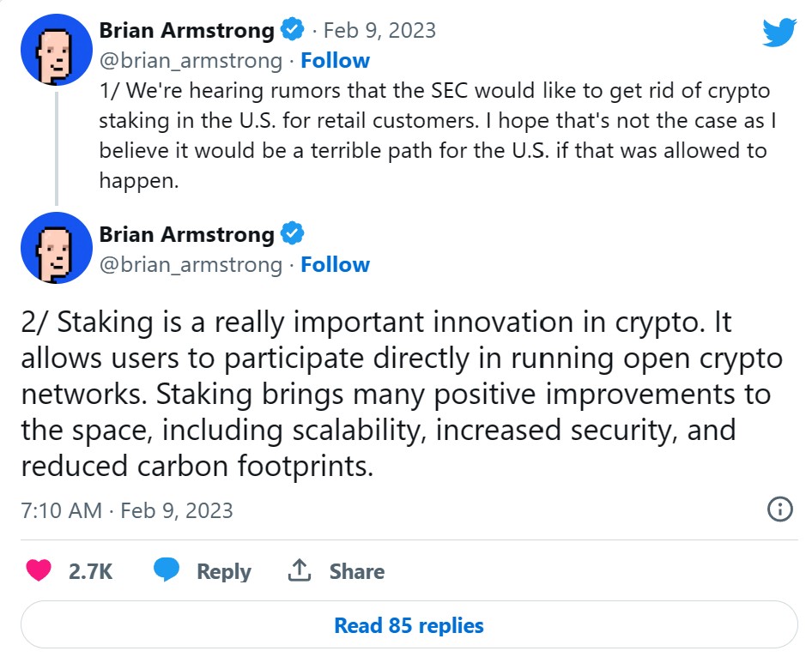Open the Twitter info circle icon

click(x=779, y=509)
